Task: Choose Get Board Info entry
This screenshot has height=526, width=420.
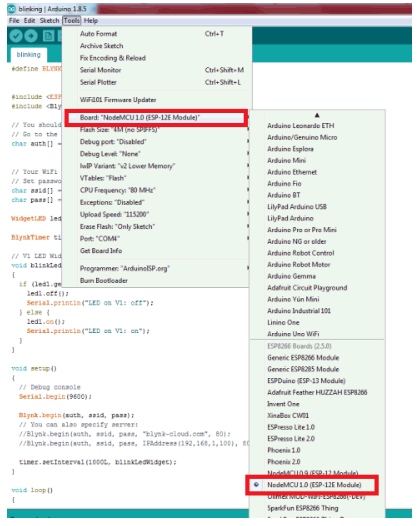Action: click(156, 251)
